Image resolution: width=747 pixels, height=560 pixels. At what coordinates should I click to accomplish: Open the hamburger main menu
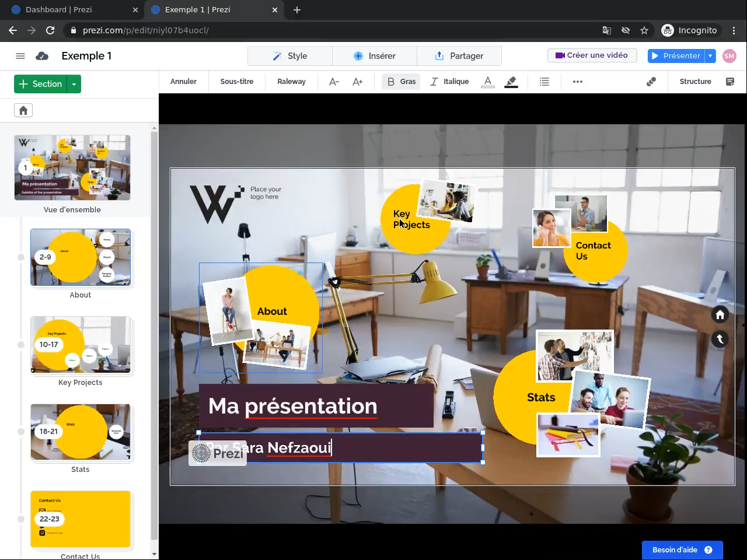coord(20,56)
